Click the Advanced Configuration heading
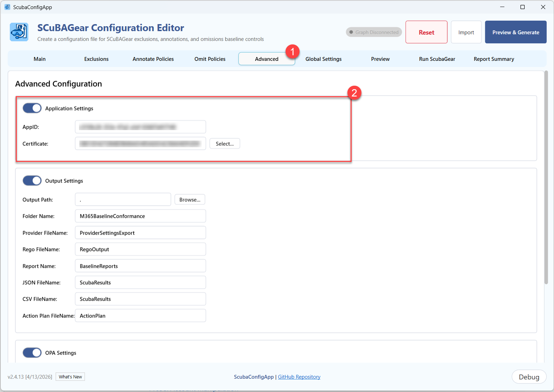The height and width of the screenshot is (392, 554). pos(59,84)
